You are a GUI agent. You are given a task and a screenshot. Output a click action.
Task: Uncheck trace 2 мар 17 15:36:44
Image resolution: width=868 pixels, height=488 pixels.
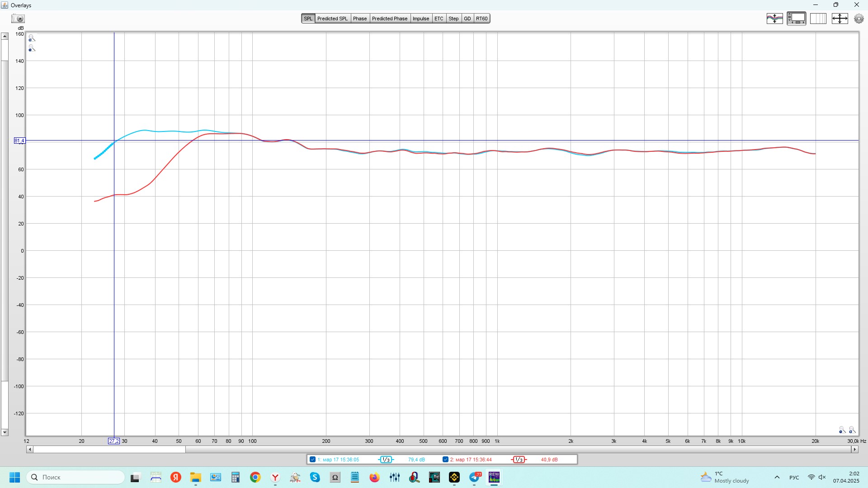click(445, 460)
